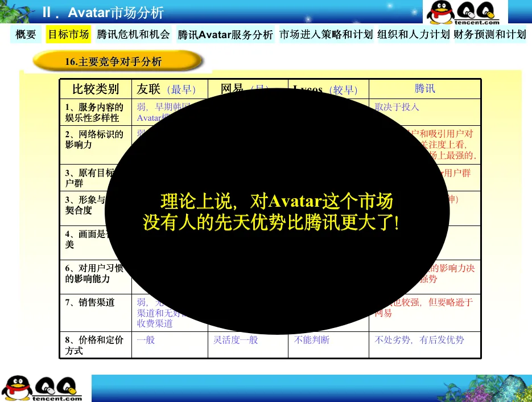This screenshot has width=532, height=402.
Task: Click the yellow overlay text about Avatar市场
Action: pos(271,212)
